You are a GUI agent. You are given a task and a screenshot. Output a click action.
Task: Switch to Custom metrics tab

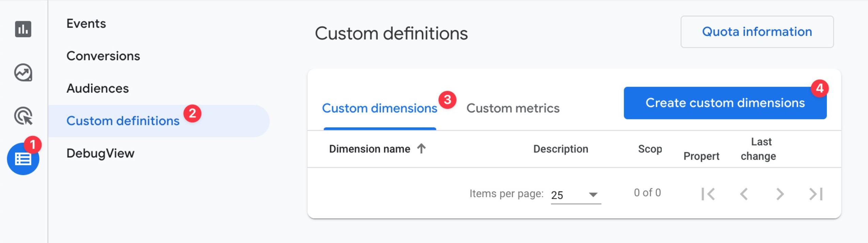(x=513, y=108)
